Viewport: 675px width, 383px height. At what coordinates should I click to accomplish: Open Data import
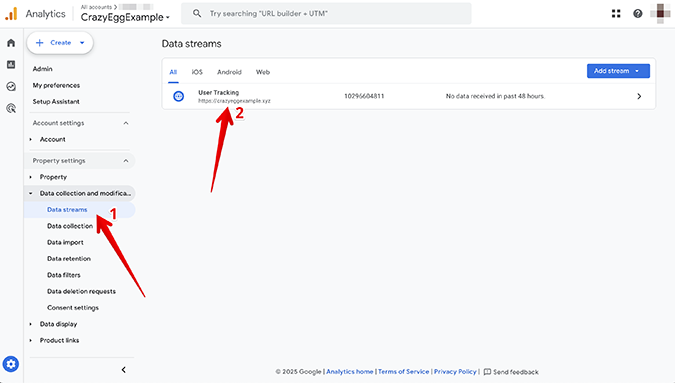pos(65,242)
